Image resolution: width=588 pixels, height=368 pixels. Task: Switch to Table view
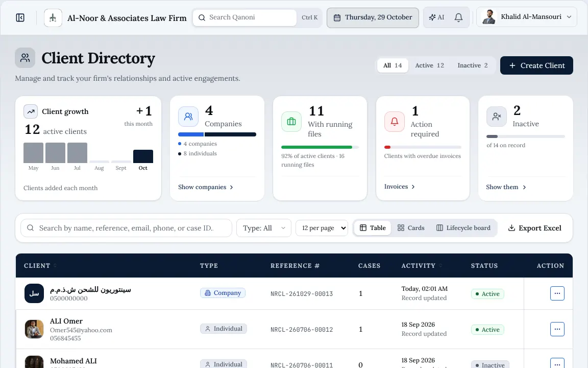[x=373, y=228]
